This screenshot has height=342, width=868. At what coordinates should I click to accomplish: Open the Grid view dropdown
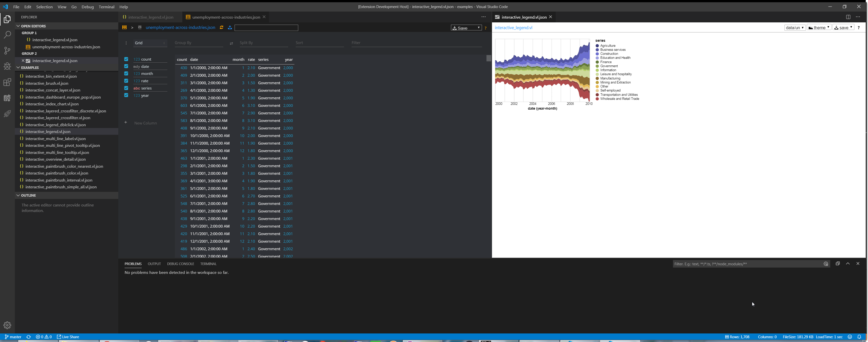[x=150, y=43]
